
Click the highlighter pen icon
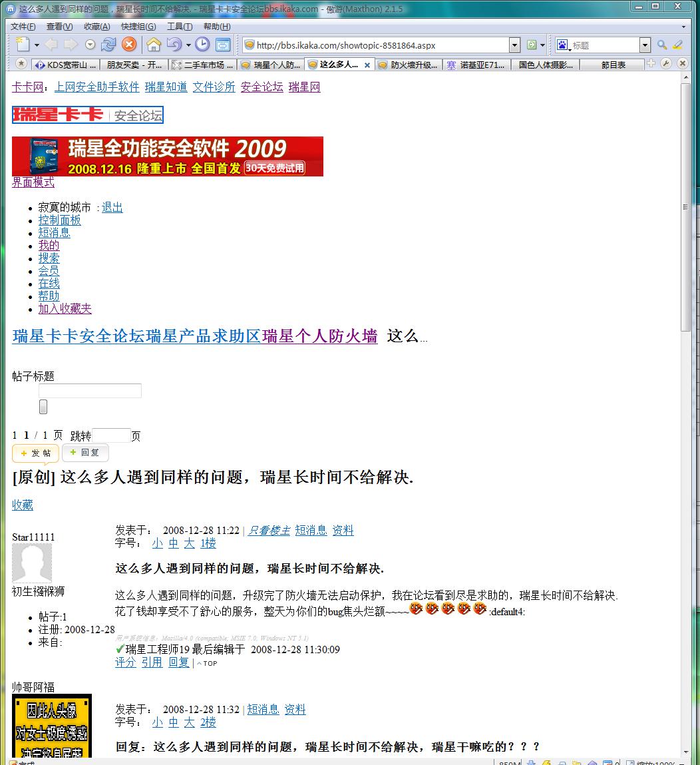point(677,45)
